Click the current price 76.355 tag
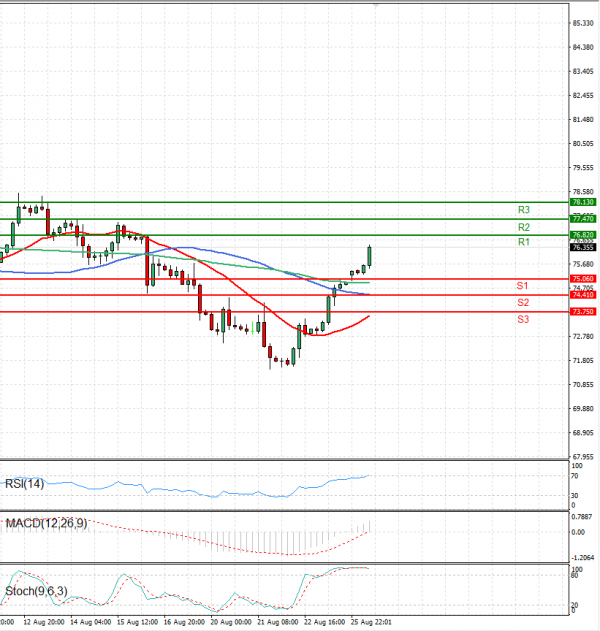Image resolution: width=600 pixels, height=631 pixels. pyautogui.click(x=583, y=247)
